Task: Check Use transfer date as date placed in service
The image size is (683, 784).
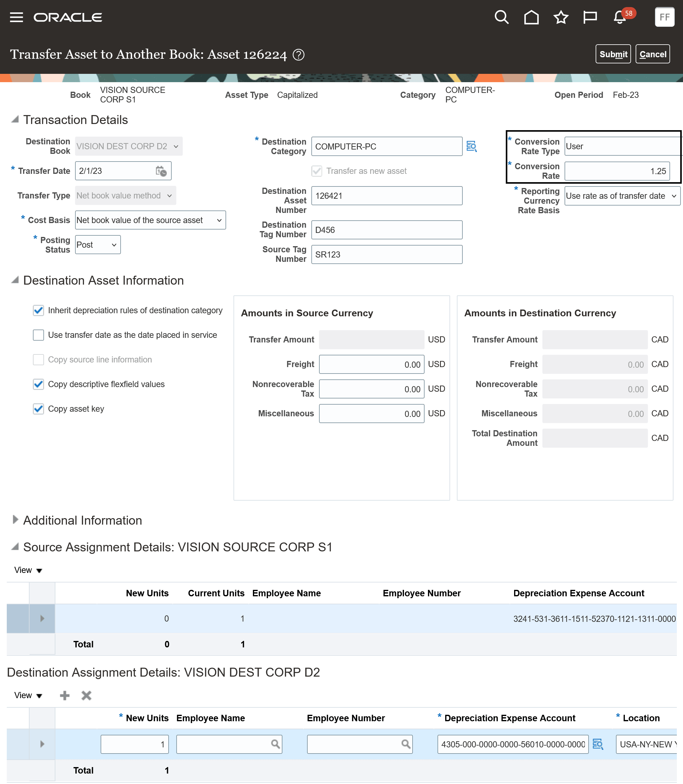Action: click(x=38, y=335)
